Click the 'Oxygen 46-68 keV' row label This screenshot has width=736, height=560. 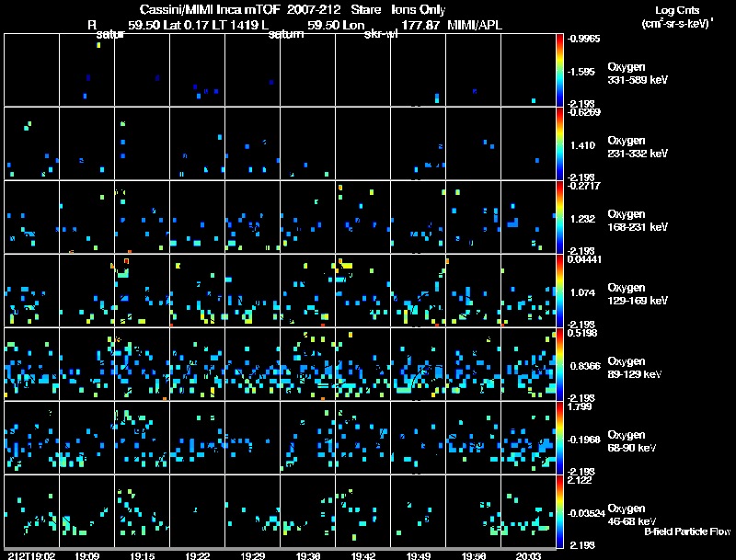click(x=632, y=515)
